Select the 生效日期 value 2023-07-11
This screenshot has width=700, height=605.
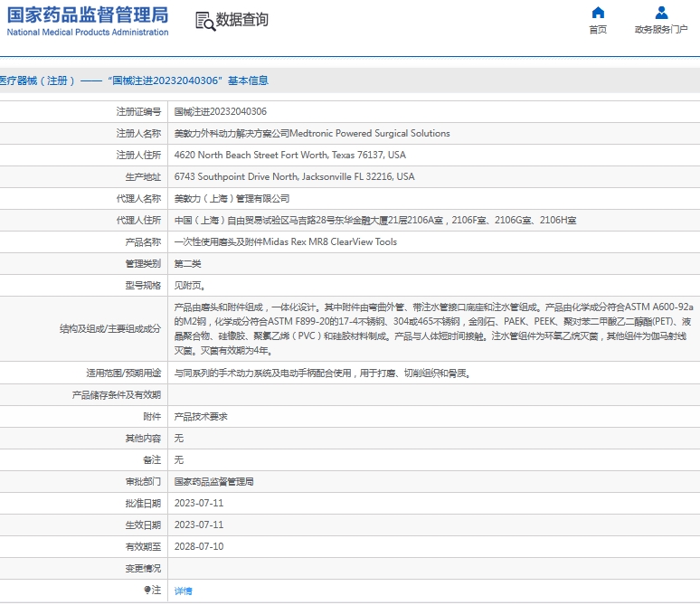tap(199, 525)
